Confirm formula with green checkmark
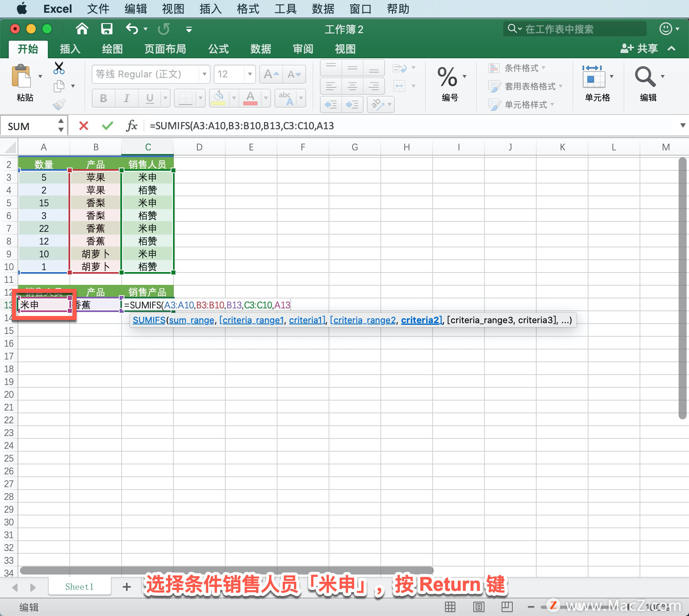 [x=108, y=126]
